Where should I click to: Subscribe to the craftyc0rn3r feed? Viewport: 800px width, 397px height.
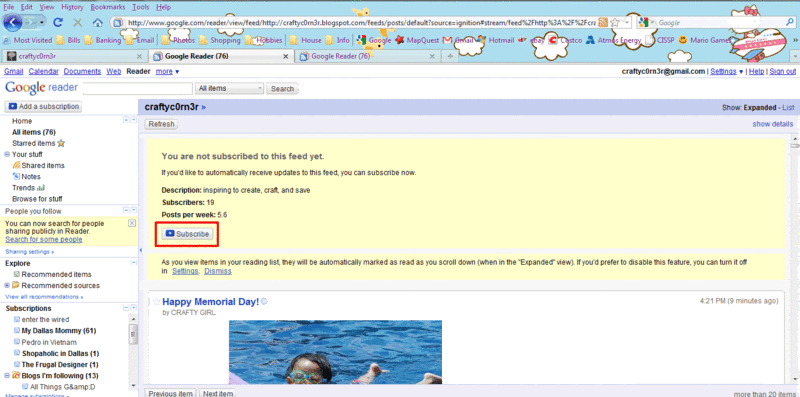click(x=187, y=234)
